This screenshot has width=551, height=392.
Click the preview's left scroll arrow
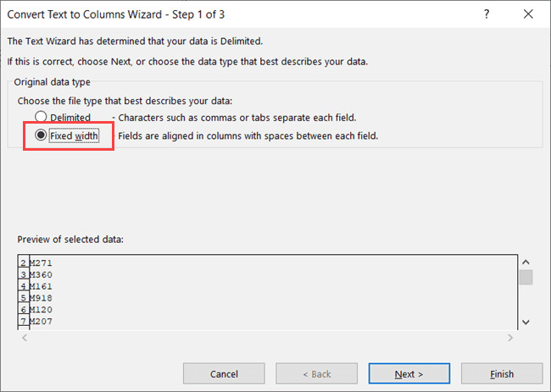[x=24, y=337]
